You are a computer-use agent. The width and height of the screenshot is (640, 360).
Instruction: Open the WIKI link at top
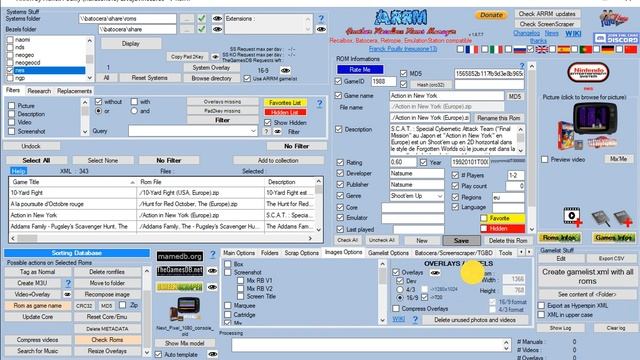pyautogui.click(x=573, y=33)
